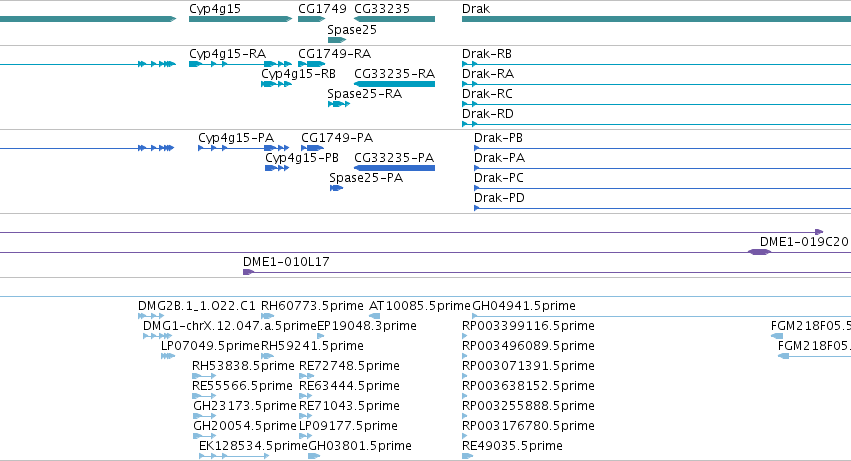The image size is (851, 461).
Task: Click the DME1-010L17 clone label
Action: pyautogui.click(x=286, y=262)
